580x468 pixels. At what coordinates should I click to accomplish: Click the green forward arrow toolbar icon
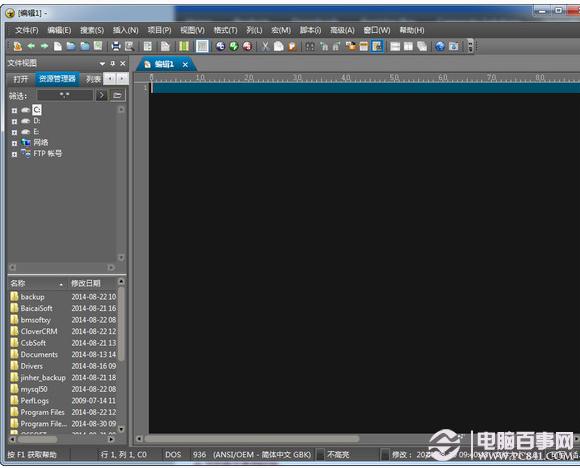(x=44, y=46)
